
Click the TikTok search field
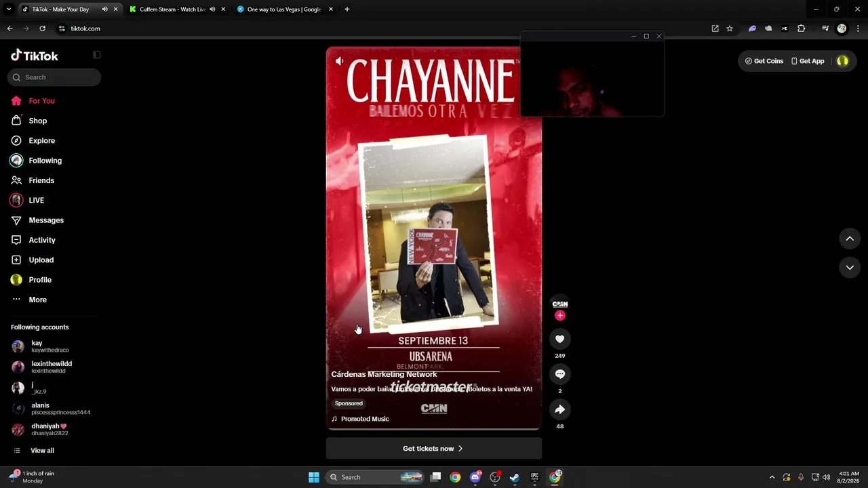[54, 77]
